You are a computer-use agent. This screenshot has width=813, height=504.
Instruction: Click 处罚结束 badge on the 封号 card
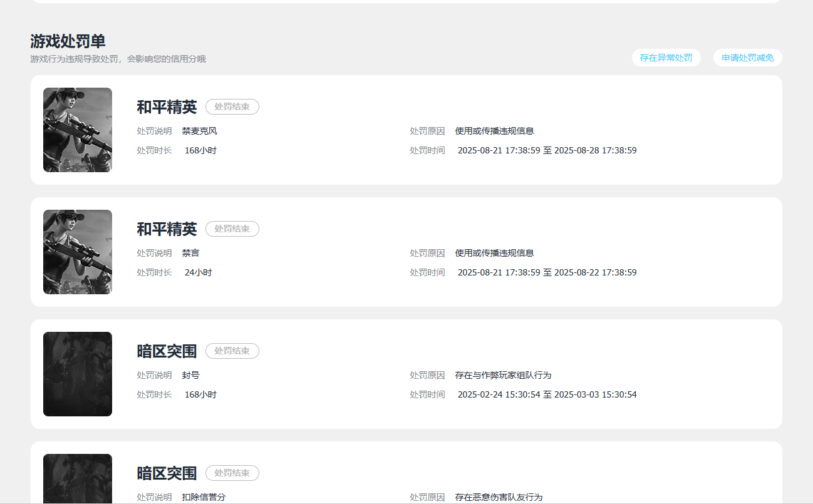pos(232,351)
